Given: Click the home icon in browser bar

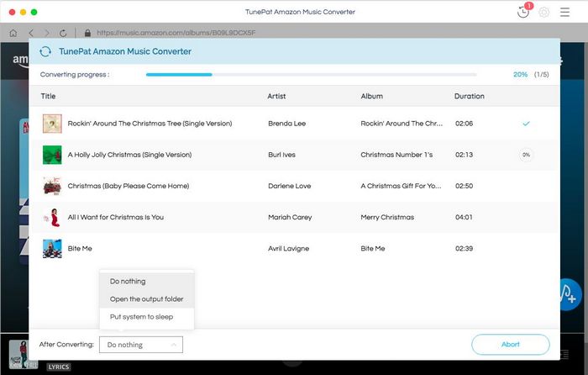Looking at the screenshot, I should coord(13,33).
